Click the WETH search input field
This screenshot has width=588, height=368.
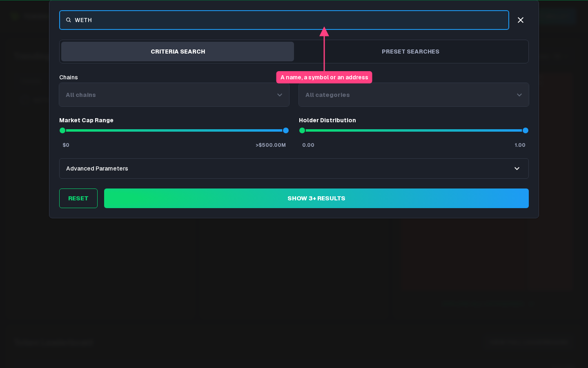click(x=284, y=20)
